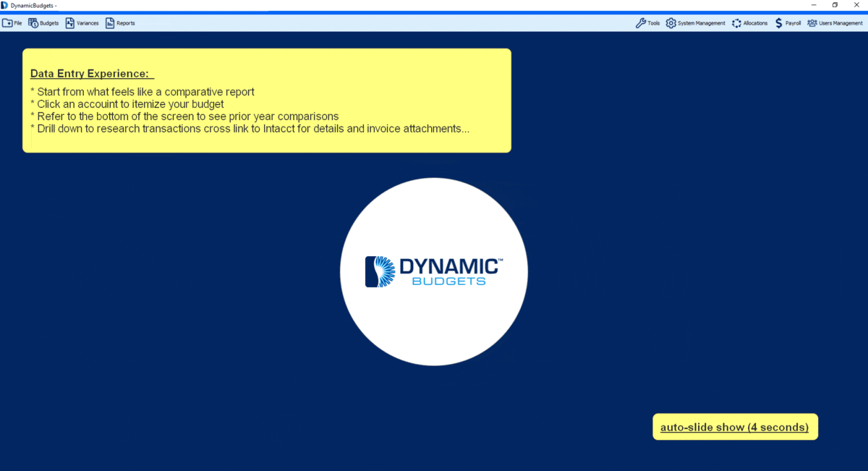
Task: Click the Users Management people icon
Action: click(x=812, y=23)
